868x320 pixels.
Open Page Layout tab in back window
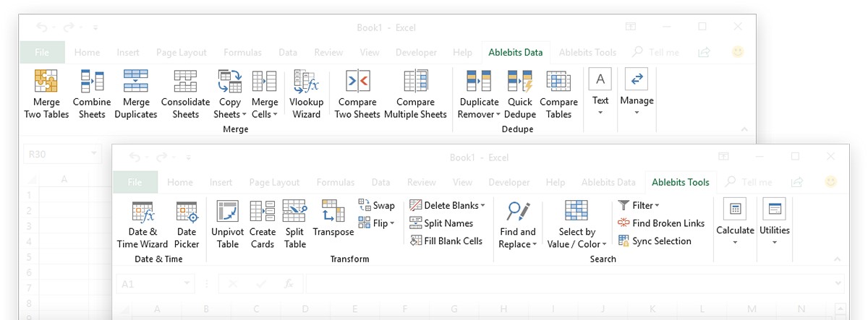tap(181, 52)
